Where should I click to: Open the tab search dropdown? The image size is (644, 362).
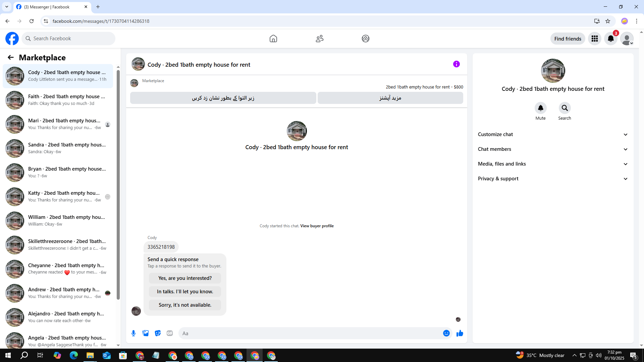pyautogui.click(x=7, y=7)
